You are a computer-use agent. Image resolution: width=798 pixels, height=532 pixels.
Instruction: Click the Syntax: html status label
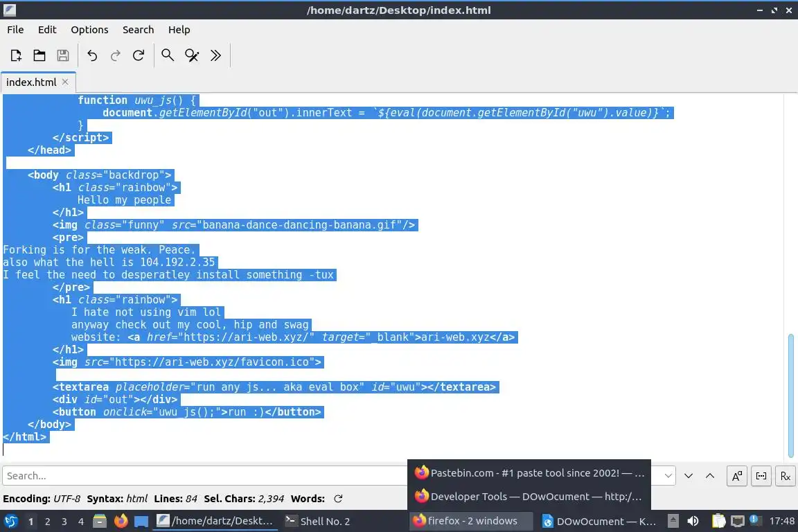pos(117,498)
